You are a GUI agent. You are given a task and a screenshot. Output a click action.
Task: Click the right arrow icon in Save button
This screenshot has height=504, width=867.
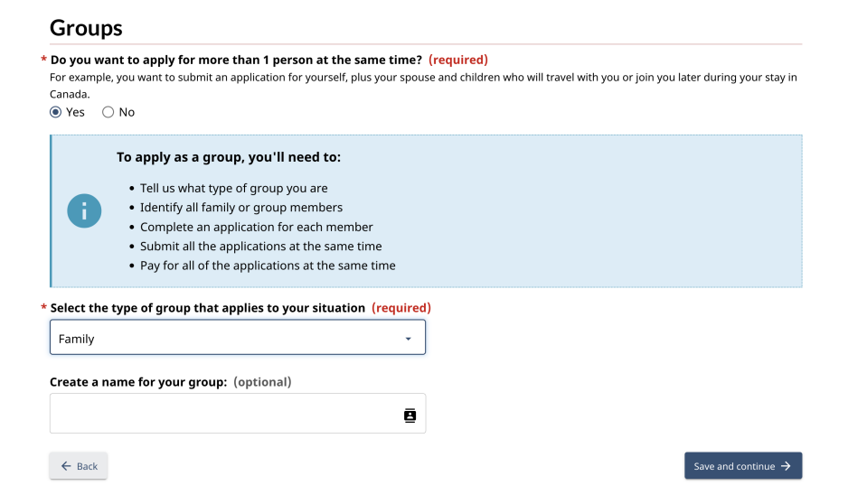pos(786,466)
